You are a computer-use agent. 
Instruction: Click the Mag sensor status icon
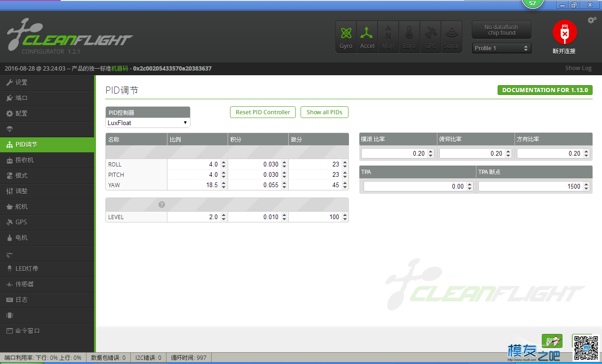pyautogui.click(x=388, y=37)
